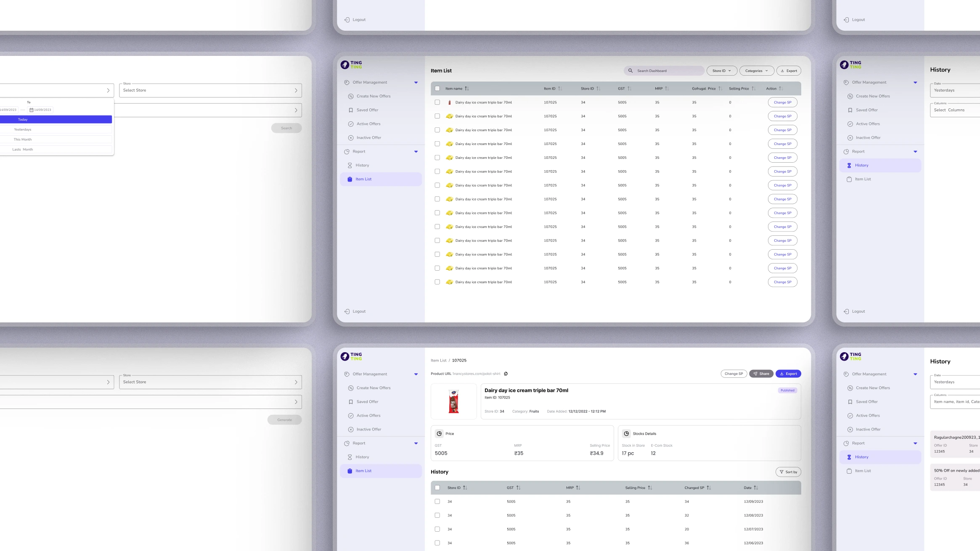The width and height of the screenshot is (980, 551).
Task: Sort Item List table by Action column
Action: point(781,89)
